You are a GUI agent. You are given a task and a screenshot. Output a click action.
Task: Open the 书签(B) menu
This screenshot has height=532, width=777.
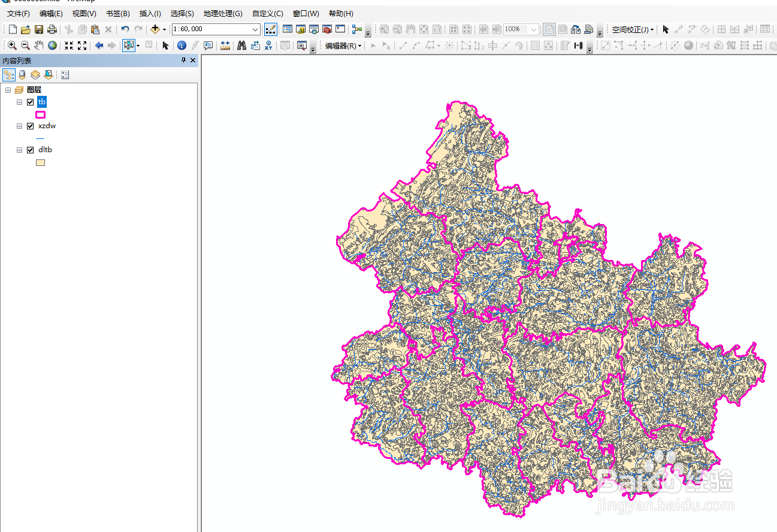[117, 13]
